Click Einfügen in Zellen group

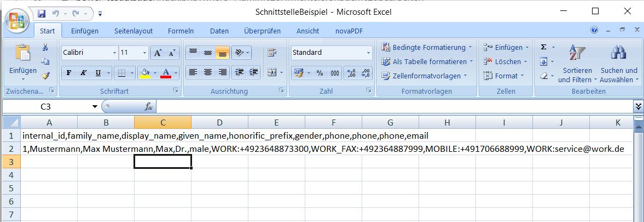pos(507,48)
